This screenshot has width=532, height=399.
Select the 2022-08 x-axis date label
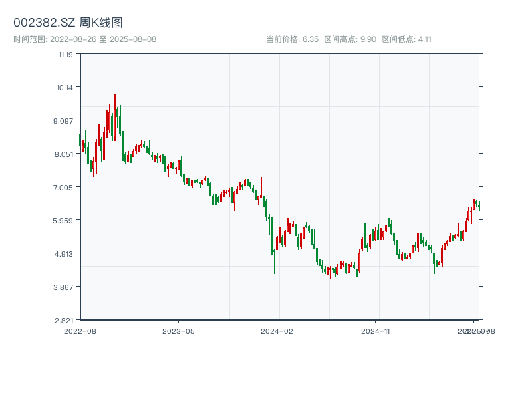click(x=80, y=331)
